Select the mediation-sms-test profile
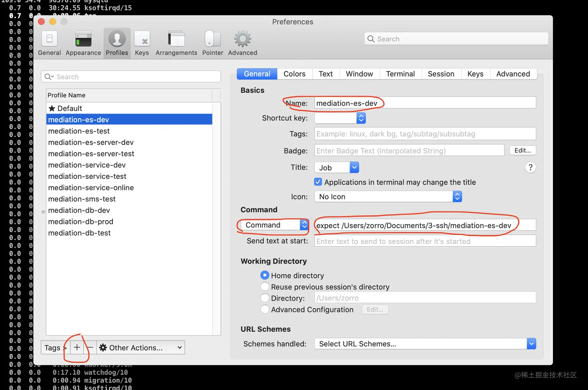 (129, 199)
